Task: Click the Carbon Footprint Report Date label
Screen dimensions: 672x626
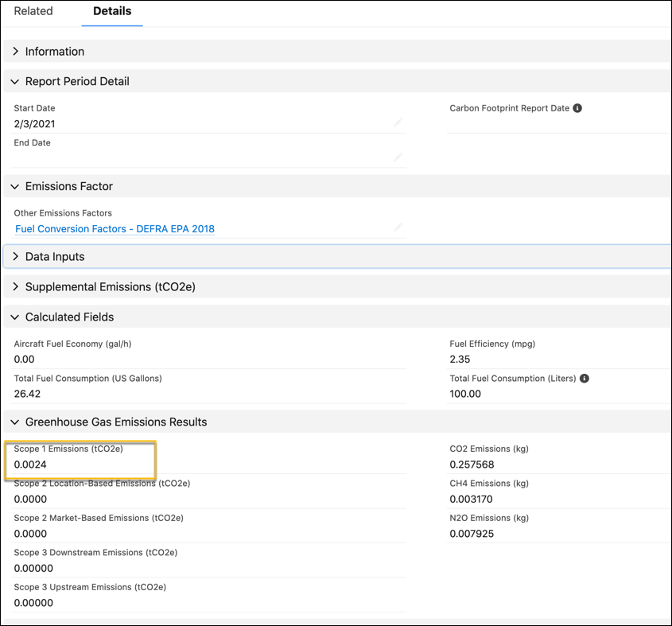Action: pos(509,108)
